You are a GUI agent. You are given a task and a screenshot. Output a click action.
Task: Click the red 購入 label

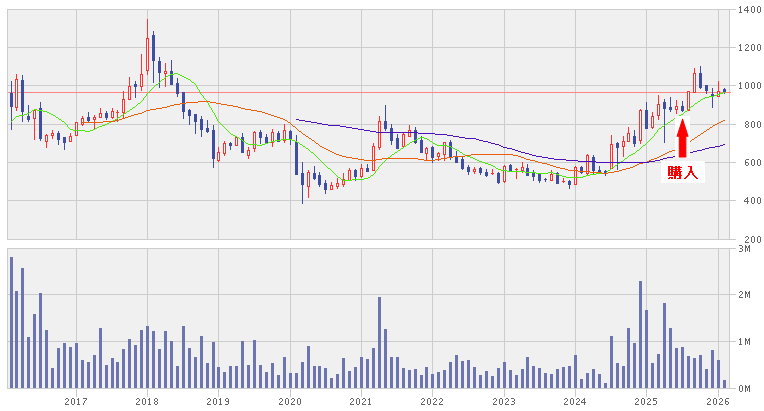tap(684, 173)
